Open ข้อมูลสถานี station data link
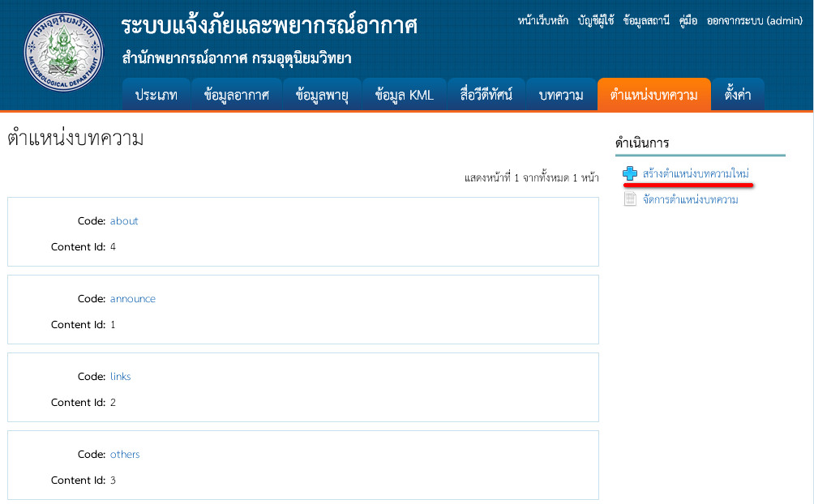 point(646,21)
